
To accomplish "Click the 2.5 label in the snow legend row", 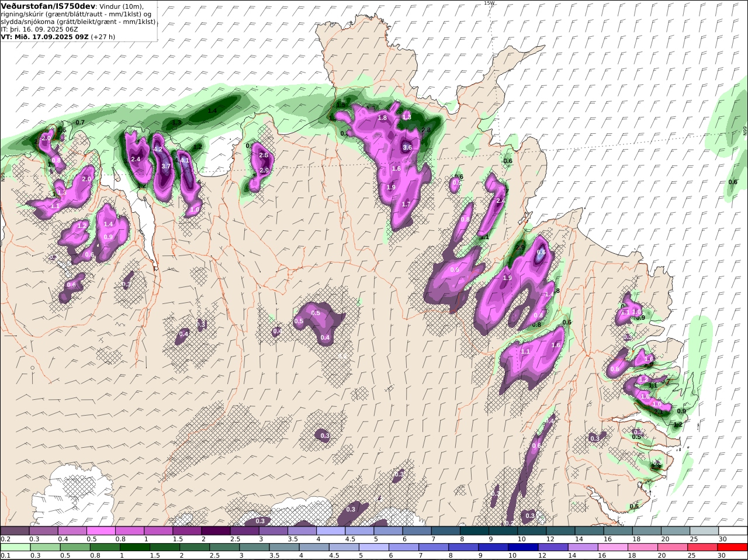I will [x=235, y=539].
